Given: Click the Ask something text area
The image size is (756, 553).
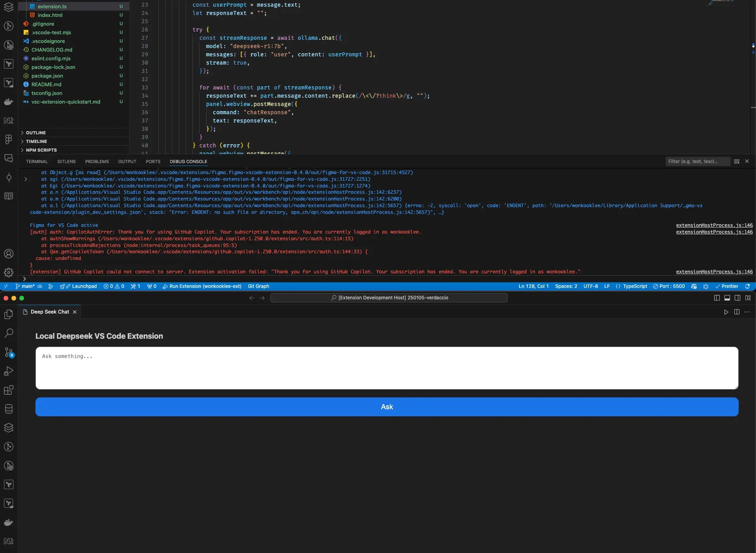Looking at the screenshot, I should pos(387,368).
